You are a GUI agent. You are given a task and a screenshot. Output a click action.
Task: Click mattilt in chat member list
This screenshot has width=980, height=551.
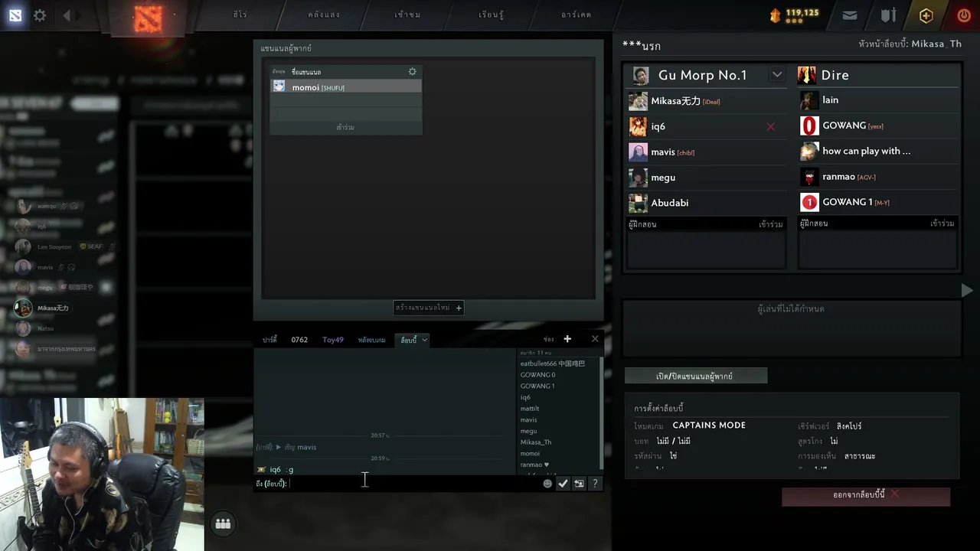[x=530, y=409]
